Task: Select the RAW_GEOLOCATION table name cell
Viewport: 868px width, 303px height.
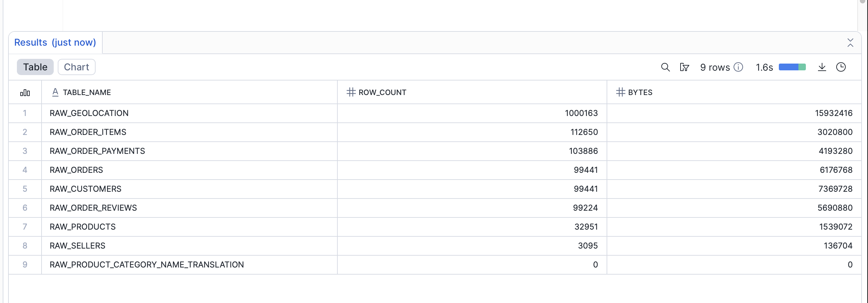Action: pos(89,113)
